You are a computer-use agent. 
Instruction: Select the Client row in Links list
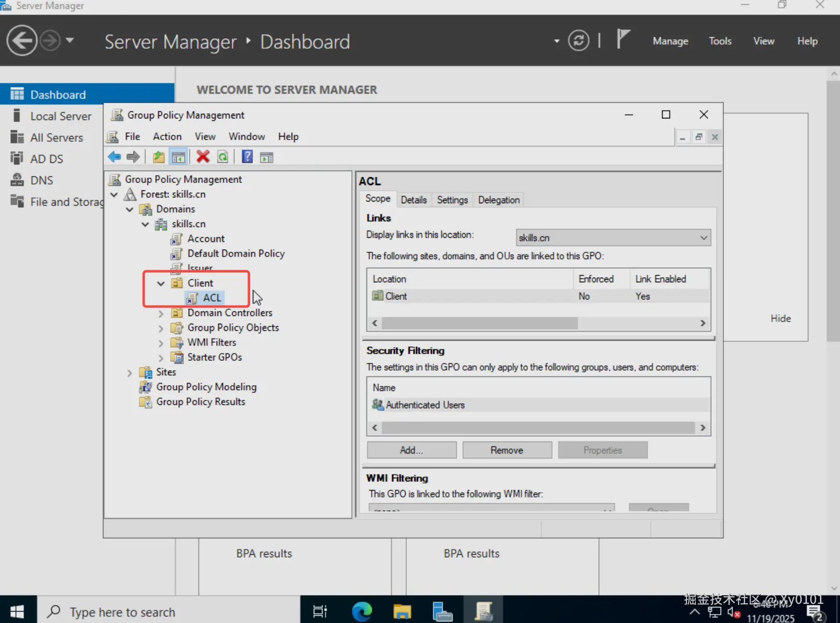point(539,296)
